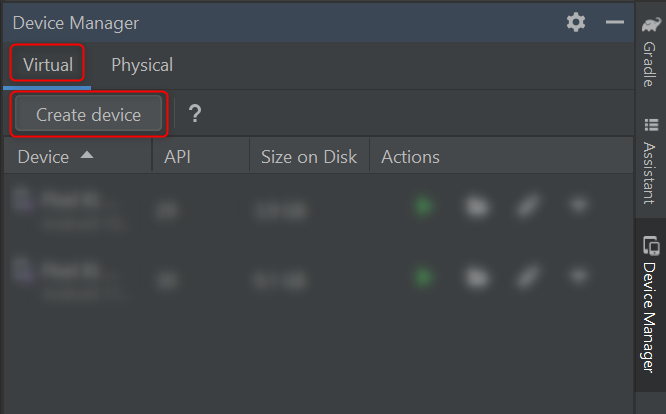Sort by the API column header

(178, 157)
